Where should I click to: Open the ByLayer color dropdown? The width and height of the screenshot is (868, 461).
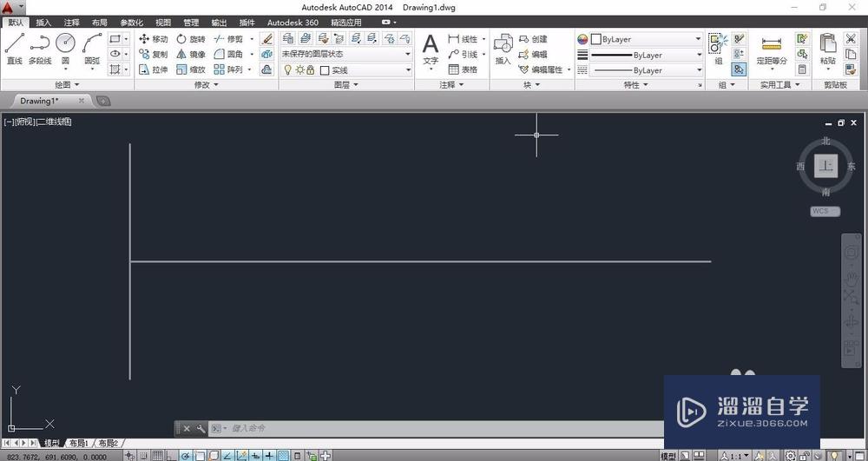[x=646, y=39]
